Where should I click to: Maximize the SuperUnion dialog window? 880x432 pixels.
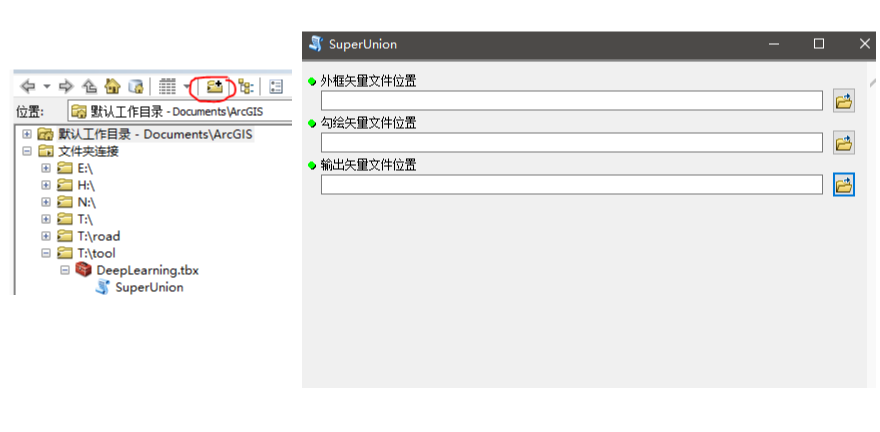819,44
